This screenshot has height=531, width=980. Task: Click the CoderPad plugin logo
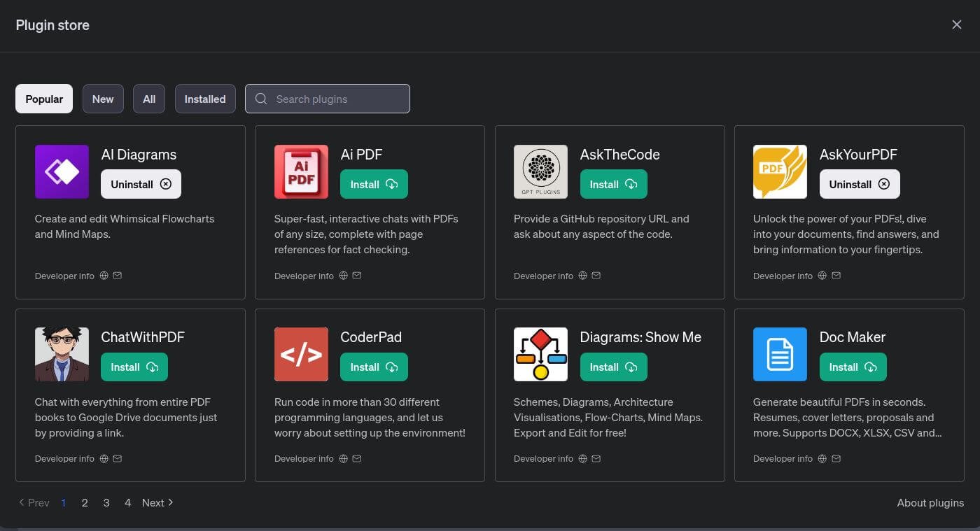tap(301, 354)
